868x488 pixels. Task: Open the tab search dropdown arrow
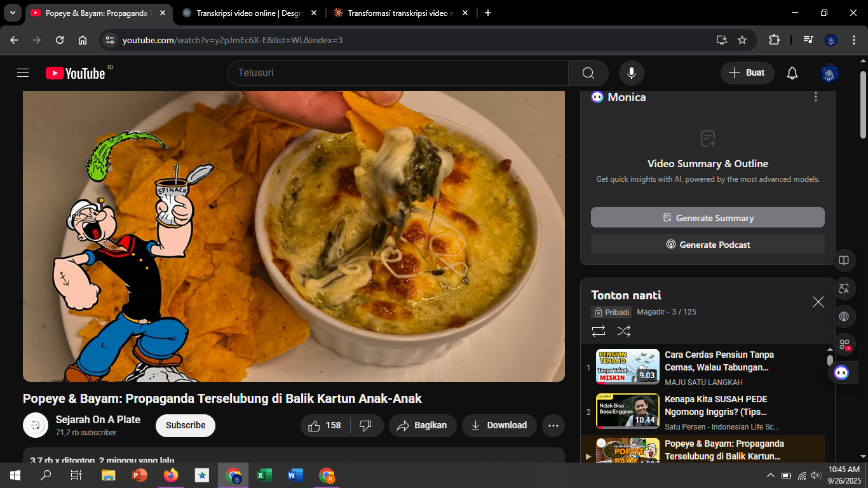point(13,13)
